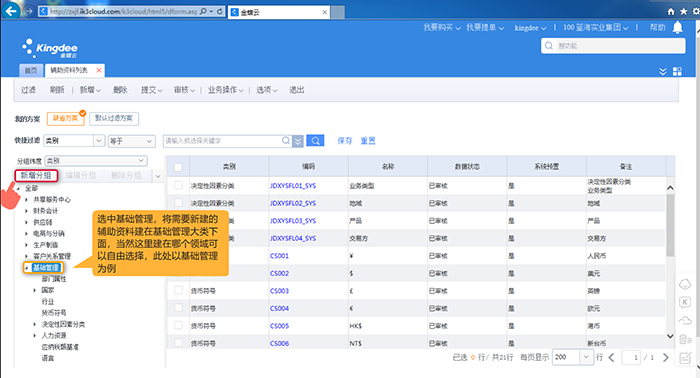Expand the 国家 tree node
The width and height of the screenshot is (700, 378).
(x=35, y=290)
